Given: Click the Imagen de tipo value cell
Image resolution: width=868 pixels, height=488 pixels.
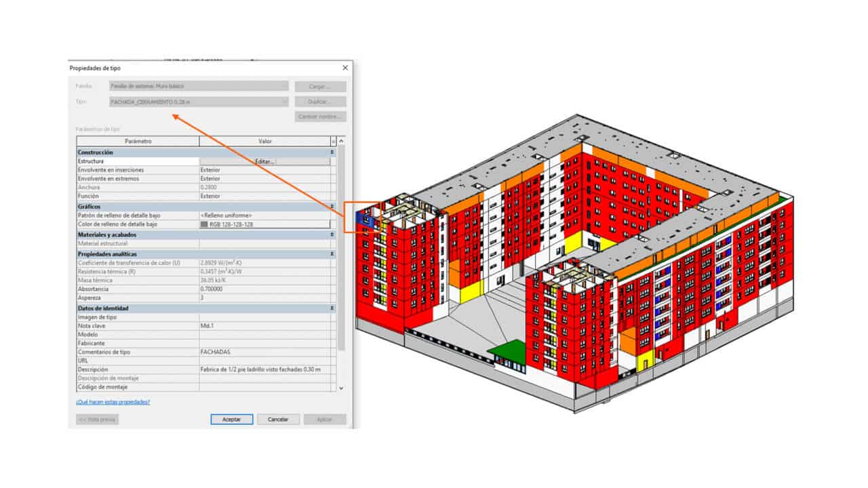Looking at the screenshot, I should pyautogui.click(x=264, y=317).
